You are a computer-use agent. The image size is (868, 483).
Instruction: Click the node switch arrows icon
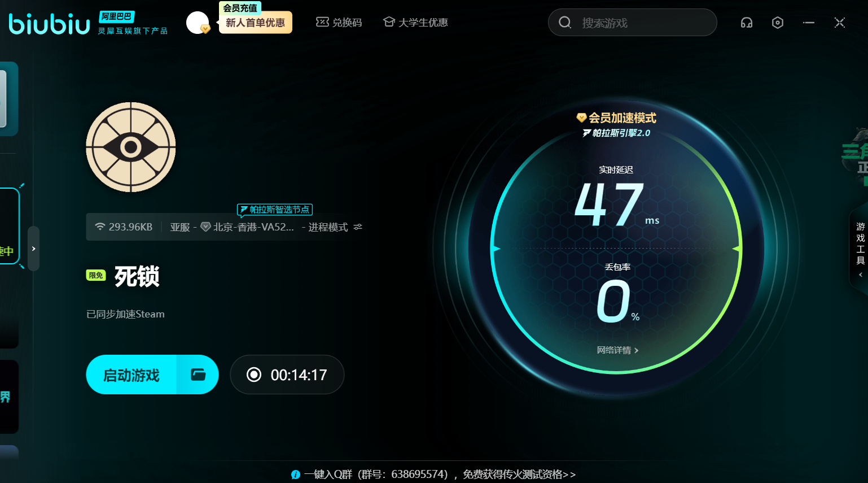358,227
